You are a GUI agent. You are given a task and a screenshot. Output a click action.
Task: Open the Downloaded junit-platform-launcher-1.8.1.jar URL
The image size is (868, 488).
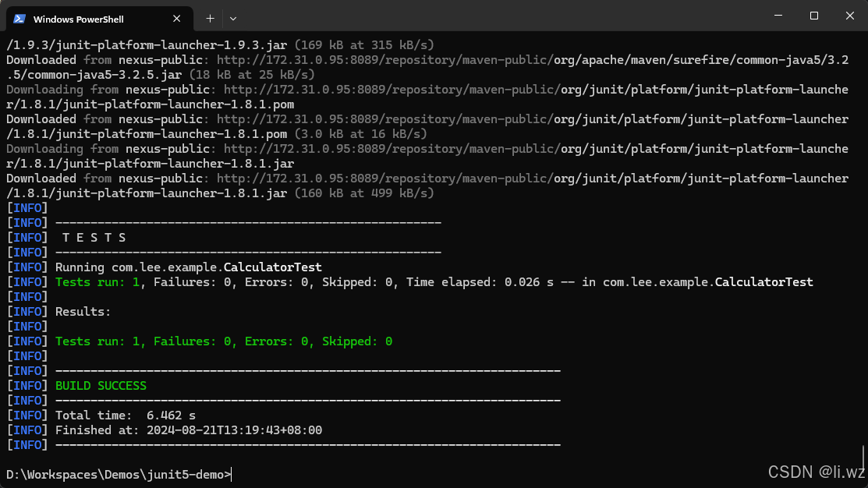click(530, 179)
